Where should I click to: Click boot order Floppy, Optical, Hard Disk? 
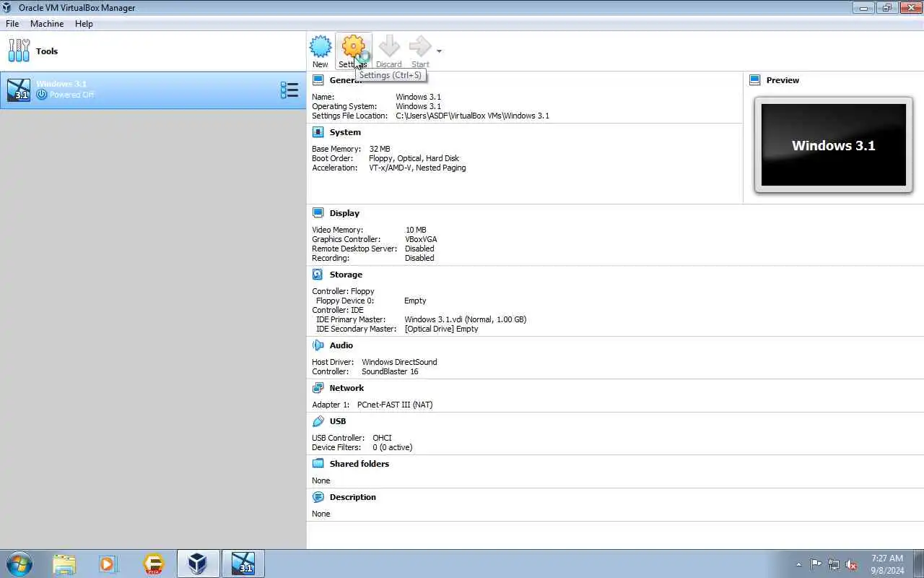414,158
